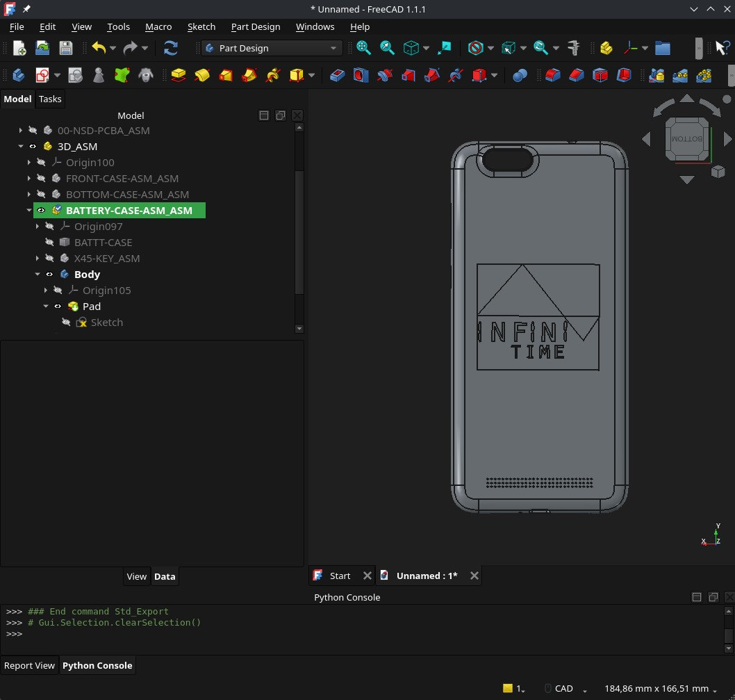Select the isometric view cube icon
This screenshot has width=735, height=700.
pyautogui.click(x=411, y=48)
